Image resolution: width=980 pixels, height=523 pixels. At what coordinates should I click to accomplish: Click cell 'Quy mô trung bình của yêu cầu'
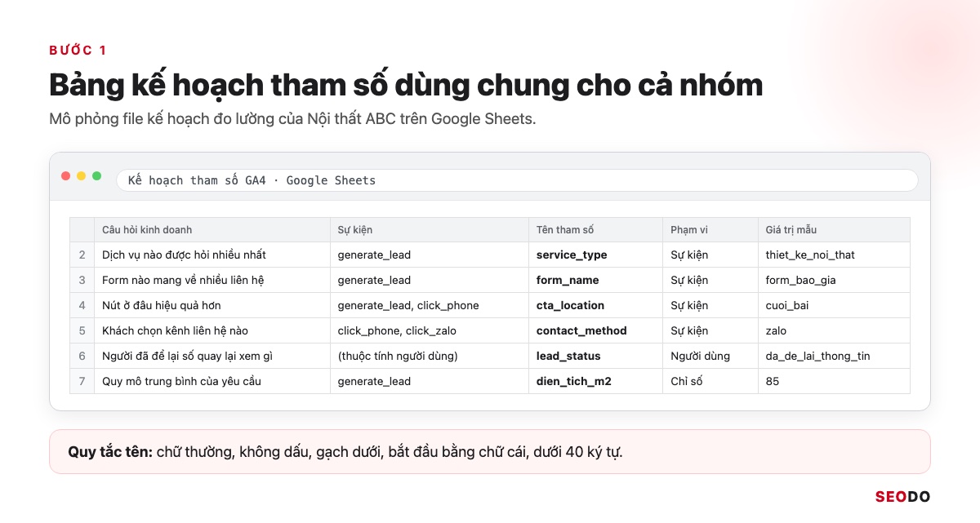point(212,381)
